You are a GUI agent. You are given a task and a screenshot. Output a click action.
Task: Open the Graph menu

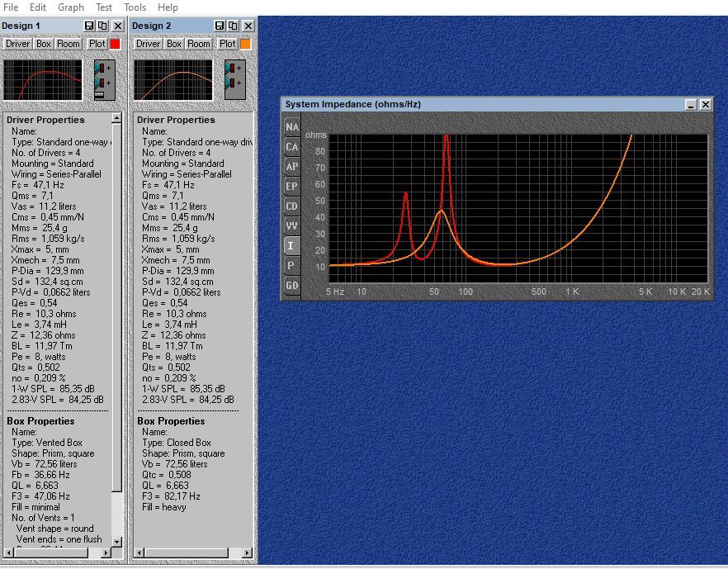(71, 7)
